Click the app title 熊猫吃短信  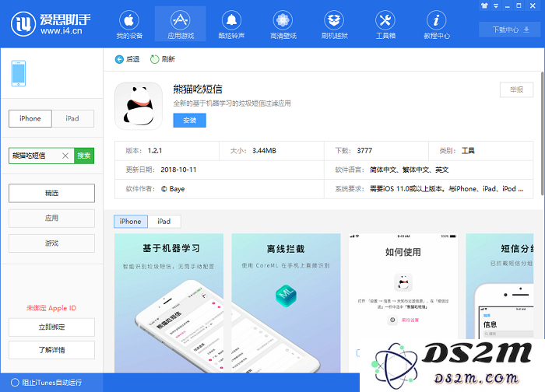[198, 89]
